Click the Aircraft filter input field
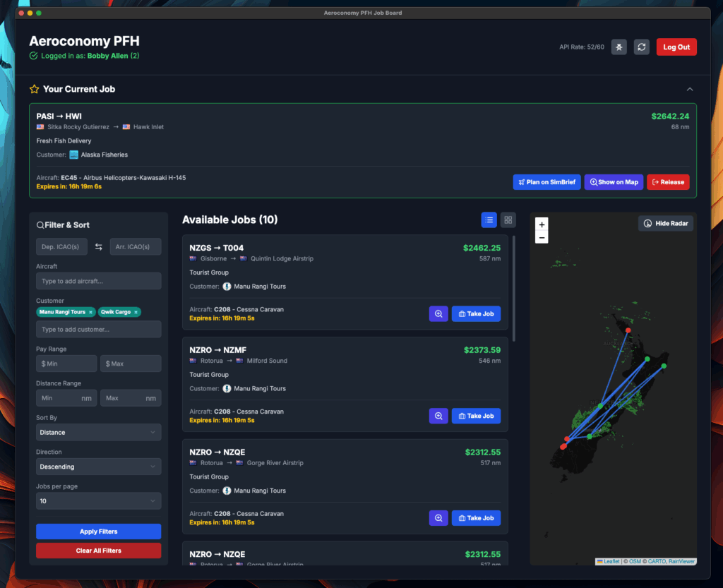 [99, 281]
